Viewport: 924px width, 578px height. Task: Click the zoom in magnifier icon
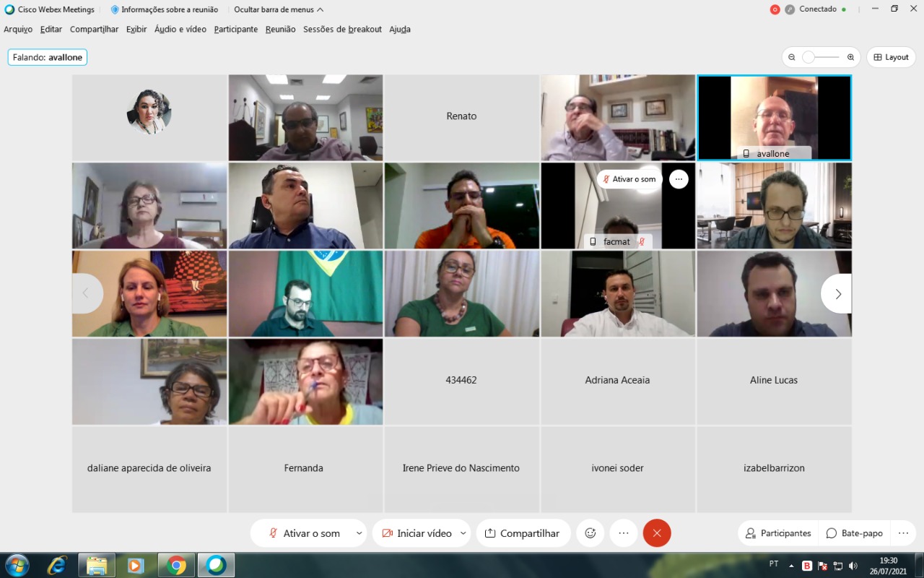(850, 57)
